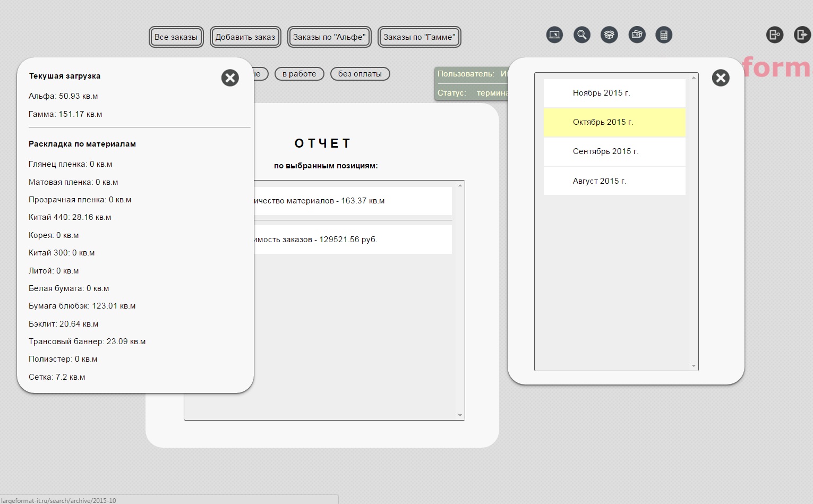
Task: Click the "Прозрачная пленка: 0 кв.м" line
Action: tap(80, 200)
